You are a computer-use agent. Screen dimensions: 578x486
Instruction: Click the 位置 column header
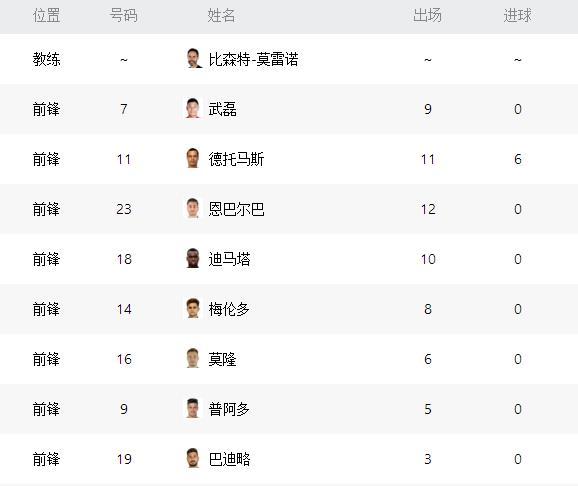click(x=46, y=16)
